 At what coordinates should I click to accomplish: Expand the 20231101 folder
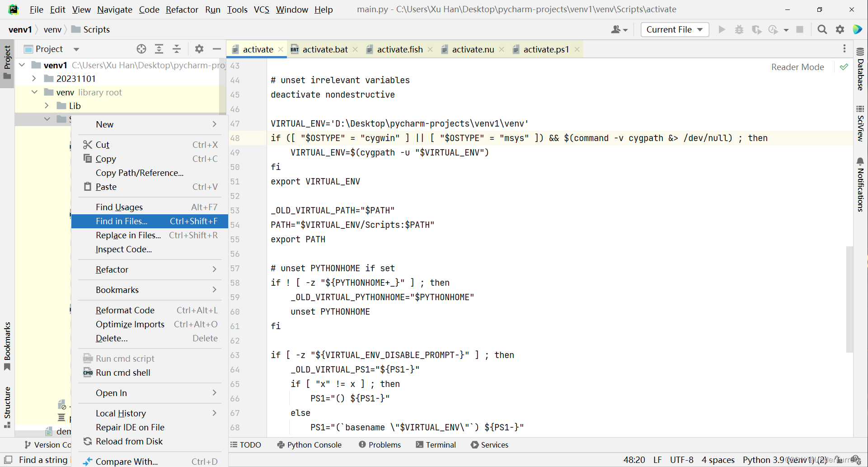pos(34,78)
